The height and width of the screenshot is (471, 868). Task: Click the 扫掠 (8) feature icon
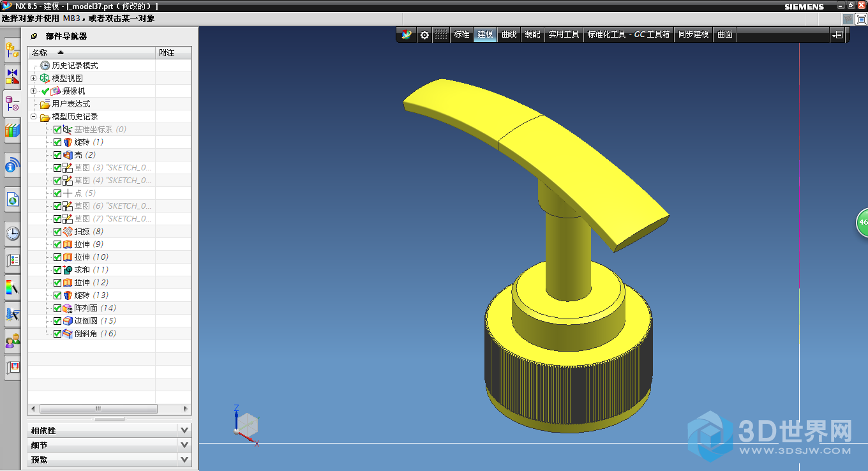point(68,232)
